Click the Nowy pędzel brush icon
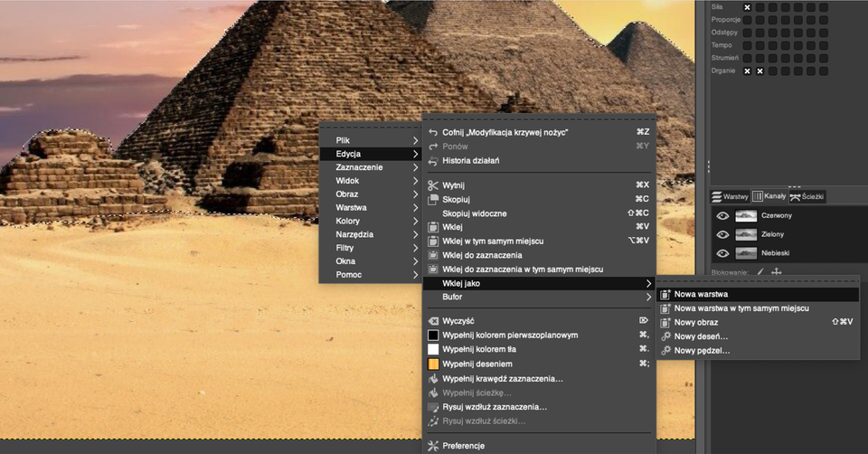The image size is (868, 454). [x=665, y=350]
